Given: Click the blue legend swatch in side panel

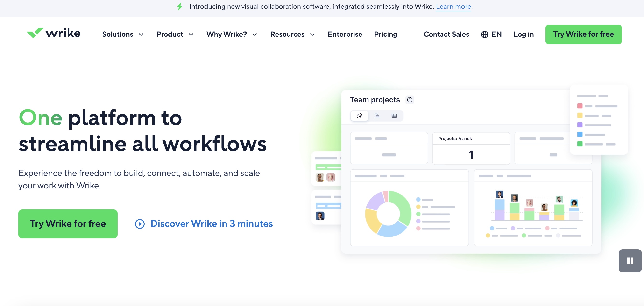Looking at the screenshot, I should click(580, 134).
